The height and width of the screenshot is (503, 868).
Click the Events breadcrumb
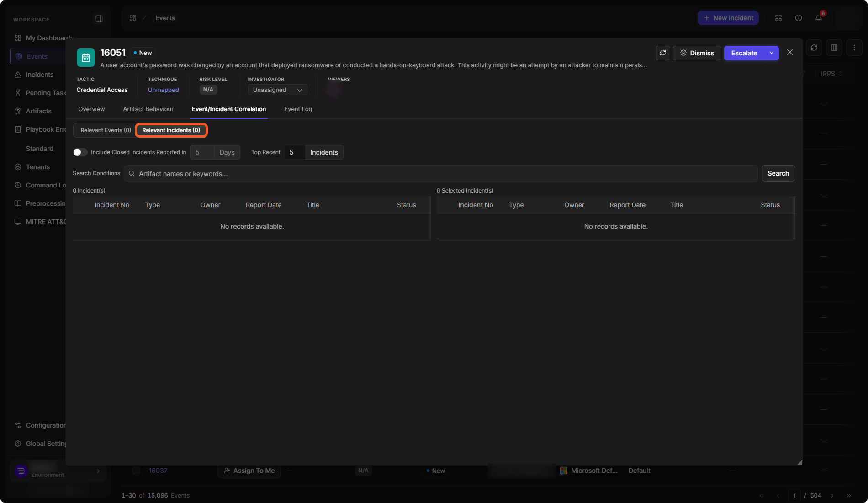[x=165, y=18]
